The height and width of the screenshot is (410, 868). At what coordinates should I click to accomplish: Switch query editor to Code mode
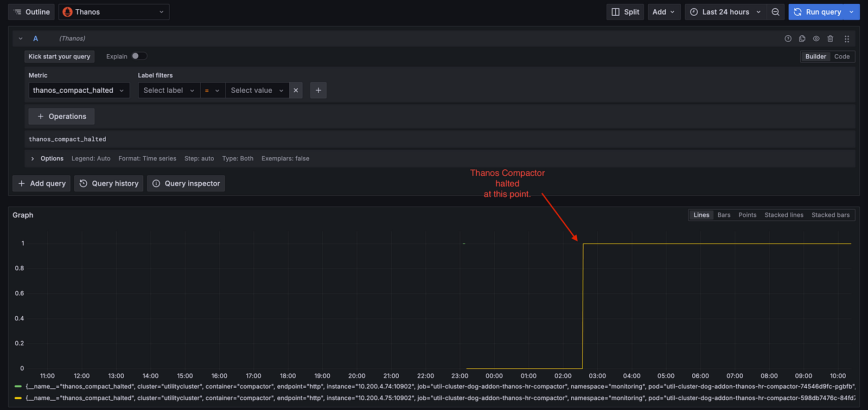pyautogui.click(x=841, y=56)
